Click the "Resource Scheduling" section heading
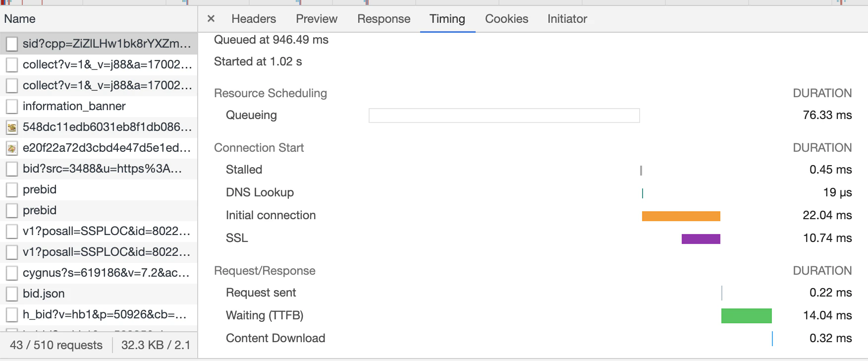The image size is (868, 361). click(x=271, y=93)
